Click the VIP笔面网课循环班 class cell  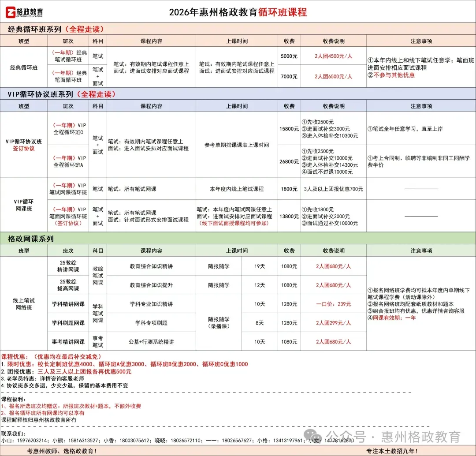(68, 216)
